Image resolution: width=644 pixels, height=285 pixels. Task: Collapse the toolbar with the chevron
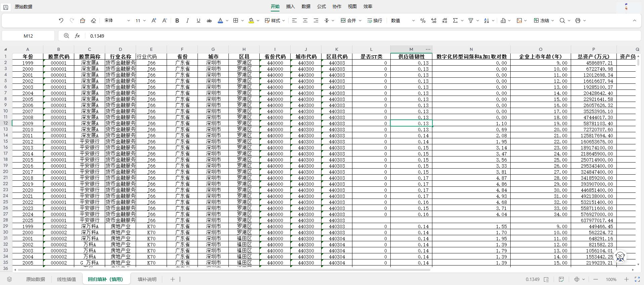(635, 21)
